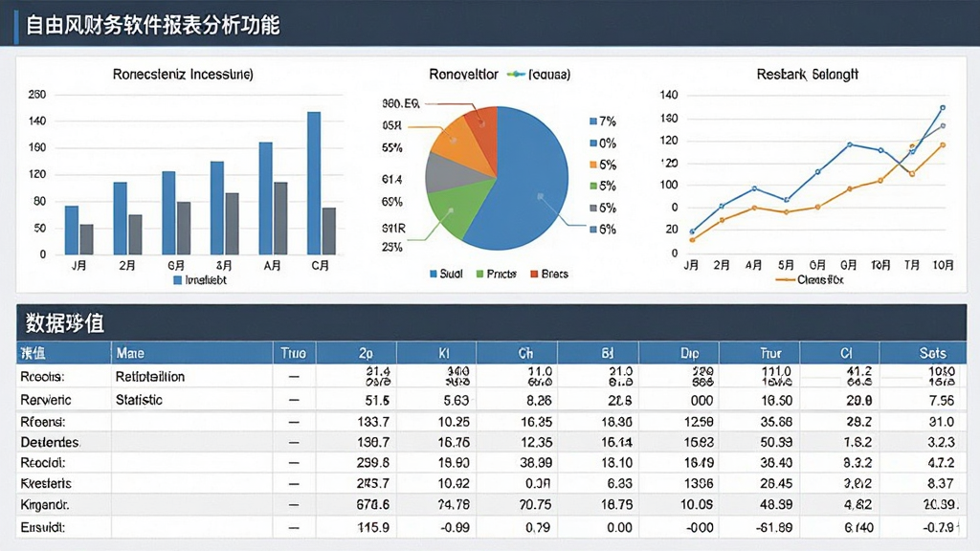Click the "Restark Selonglt" chart title

[x=807, y=75]
